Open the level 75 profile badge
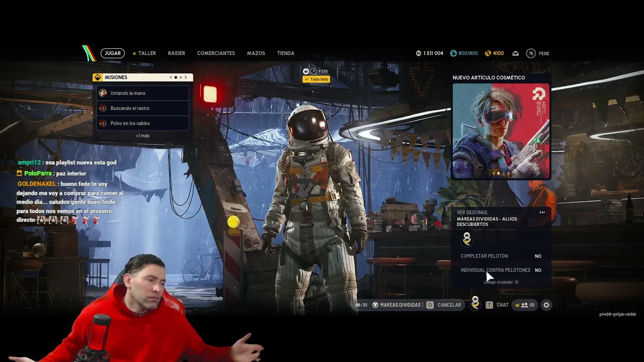 click(x=531, y=53)
